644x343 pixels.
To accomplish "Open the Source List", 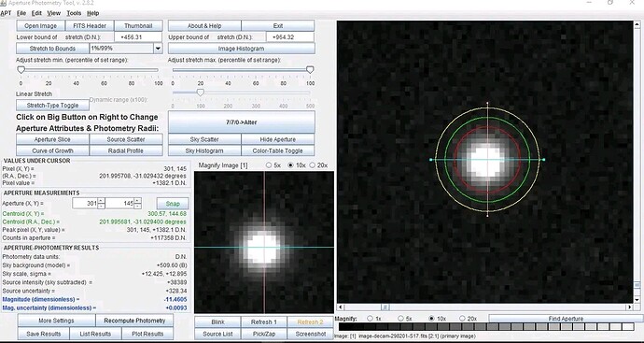I will pyautogui.click(x=217, y=334).
